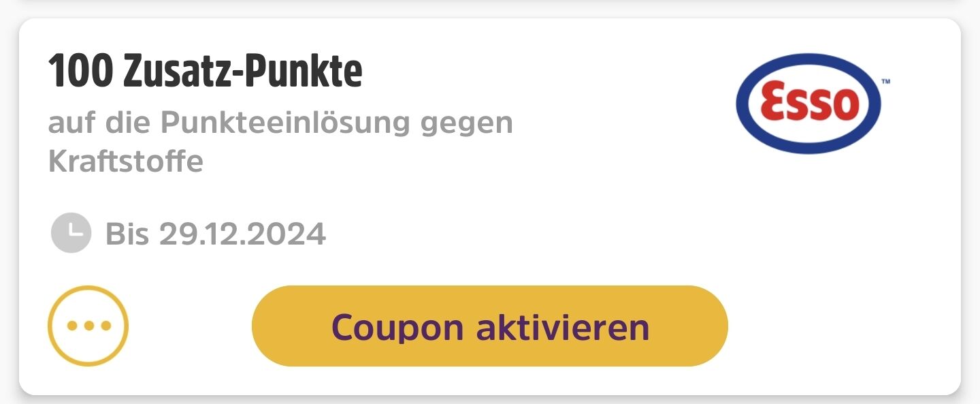Activate the coupon with Coupon aktivieren
This screenshot has width=980, height=404.
click(490, 326)
